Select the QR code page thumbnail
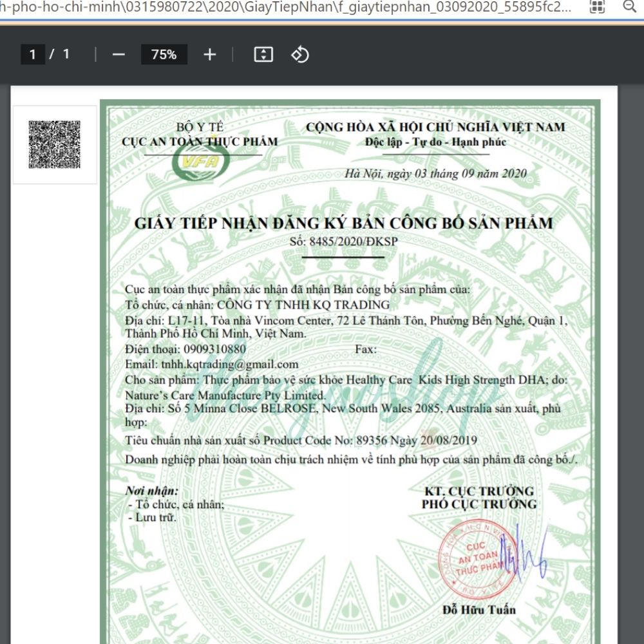The image size is (644, 644). click(55, 144)
